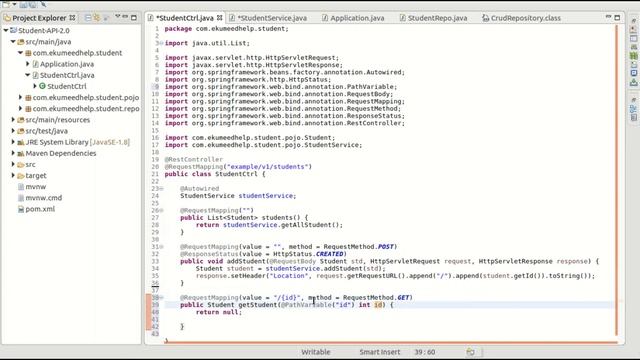Close the Project Explorer view
The width and height of the screenshot is (640, 360).
pos(72,18)
